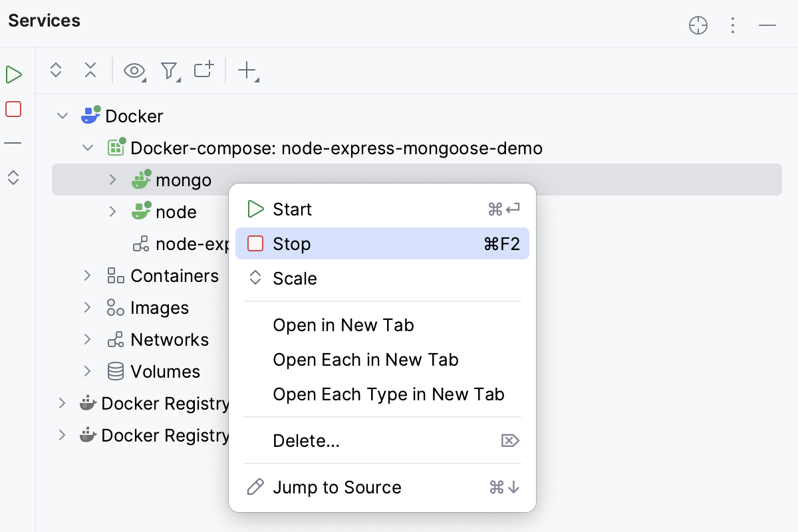Choose Stop from the context menu
Screen dimensions: 798x532
pyautogui.click(x=292, y=243)
